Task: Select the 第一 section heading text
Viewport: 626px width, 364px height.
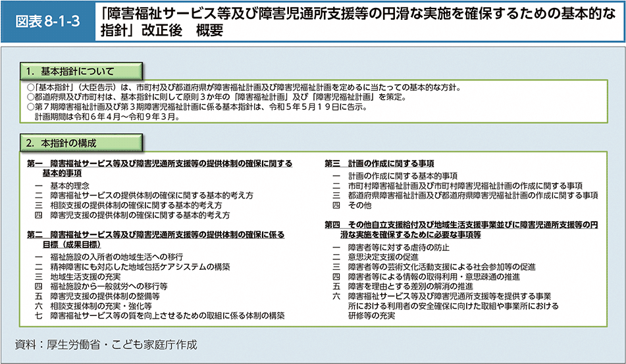Action: pyautogui.click(x=159, y=168)
